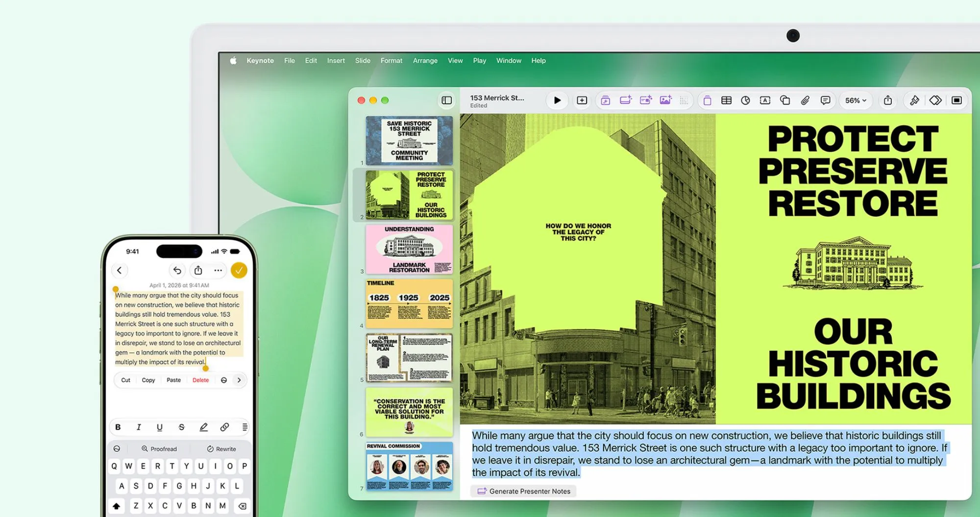Open the Keynote share icon

click(x=888, y=100)
